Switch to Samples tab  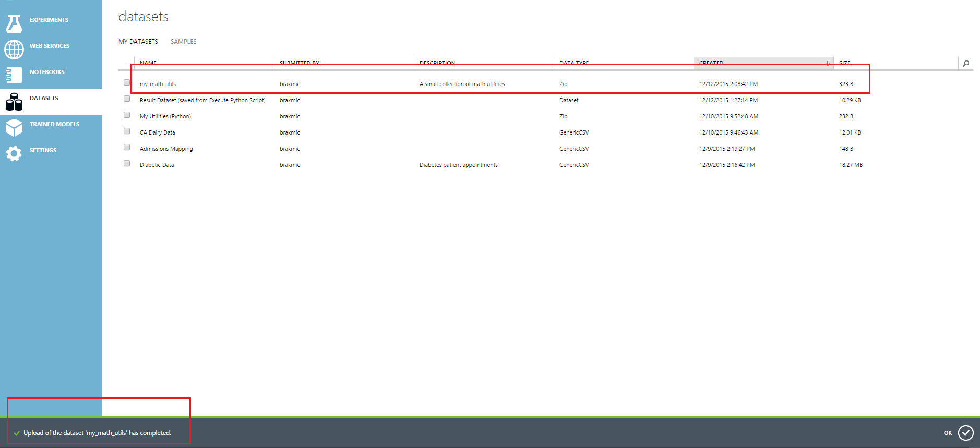pyautogui.click(x=184, y=42)
